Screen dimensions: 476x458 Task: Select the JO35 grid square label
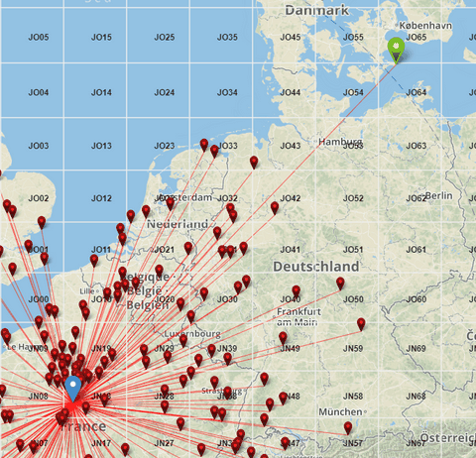[x=227, y=37]
